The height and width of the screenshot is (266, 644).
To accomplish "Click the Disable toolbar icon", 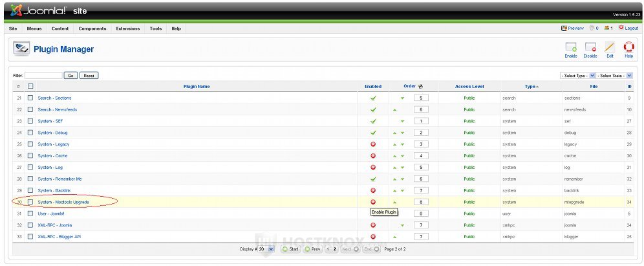I will click(590, 49).
